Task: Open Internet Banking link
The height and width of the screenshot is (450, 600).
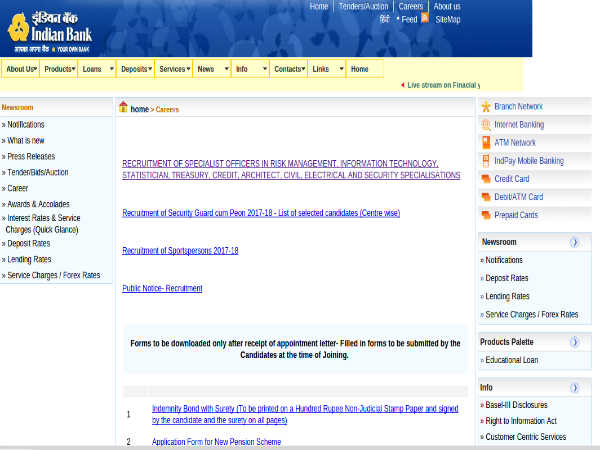Action: point(519,124)
